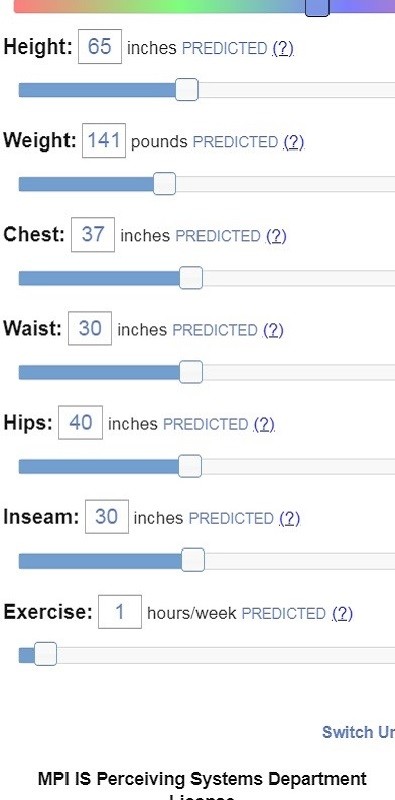
Task: Select the Hips value input box
Action: coord(81,422)
